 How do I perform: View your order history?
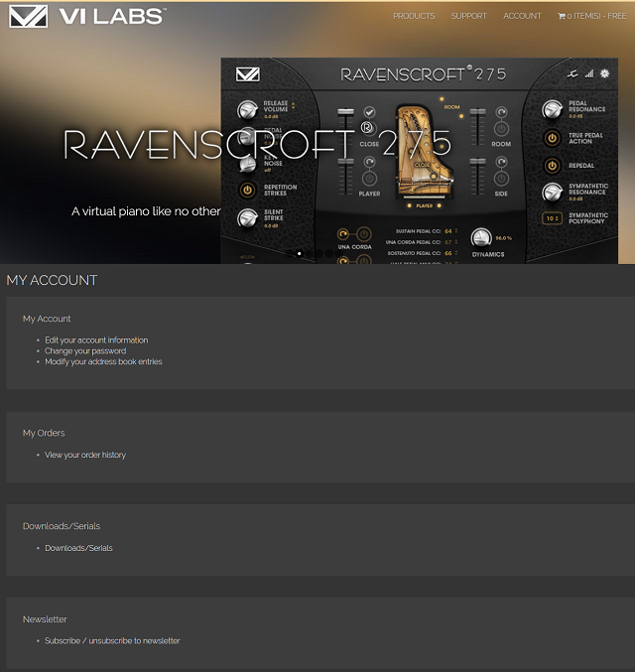pos(85,455)
